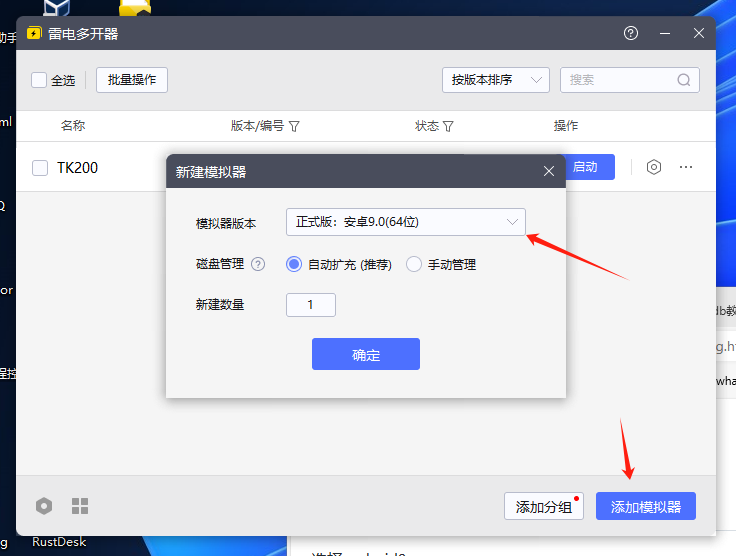Open the 批量操作 menu button
The height and width of the screenshot is (556, 736).
(x=132, y=80)
